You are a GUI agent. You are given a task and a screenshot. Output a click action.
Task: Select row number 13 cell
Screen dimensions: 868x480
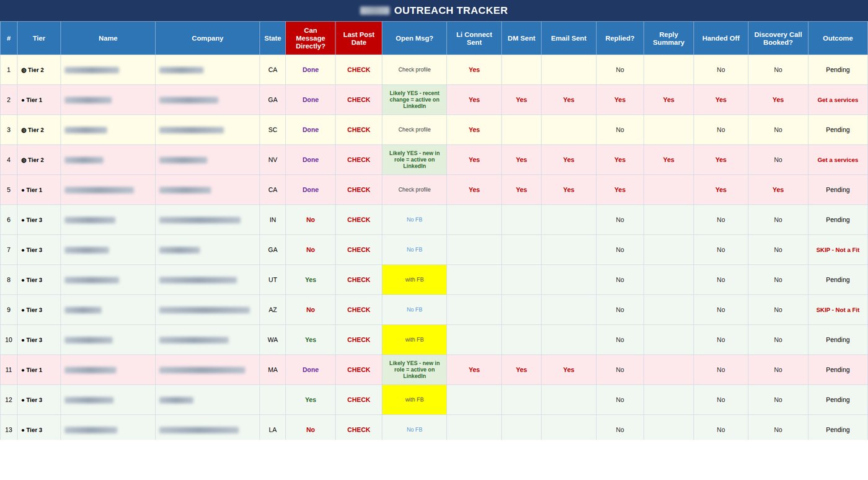click(9, 430)
